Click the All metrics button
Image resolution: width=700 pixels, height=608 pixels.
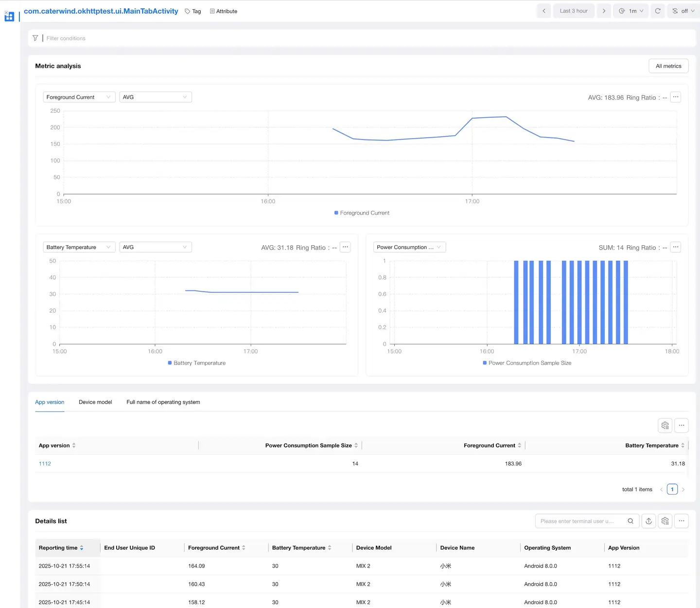[668, 66]
